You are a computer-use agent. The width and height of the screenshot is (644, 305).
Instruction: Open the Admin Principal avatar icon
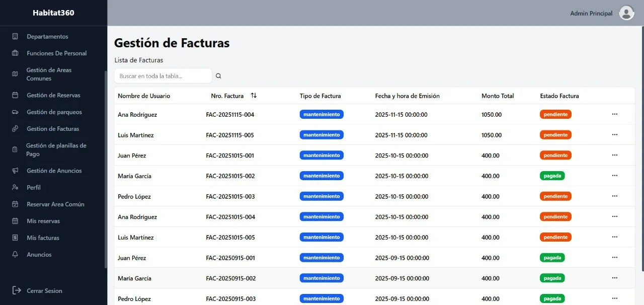tap(626, 13)
